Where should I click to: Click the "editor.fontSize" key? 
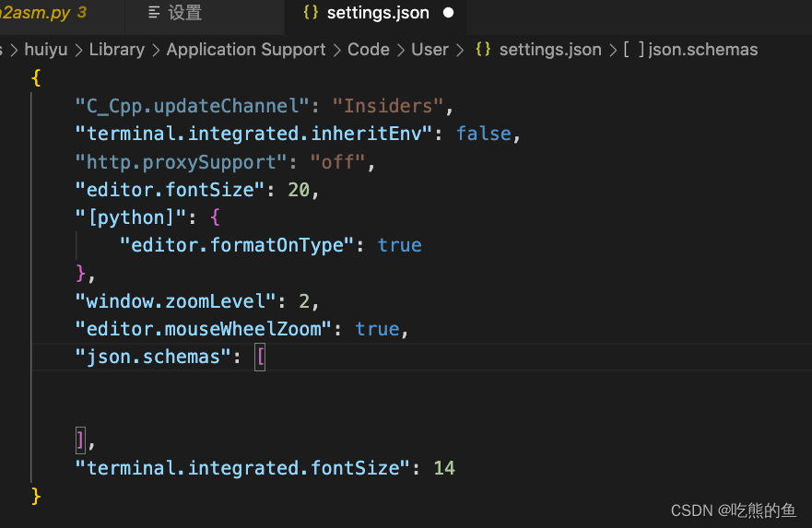point(170,190)
